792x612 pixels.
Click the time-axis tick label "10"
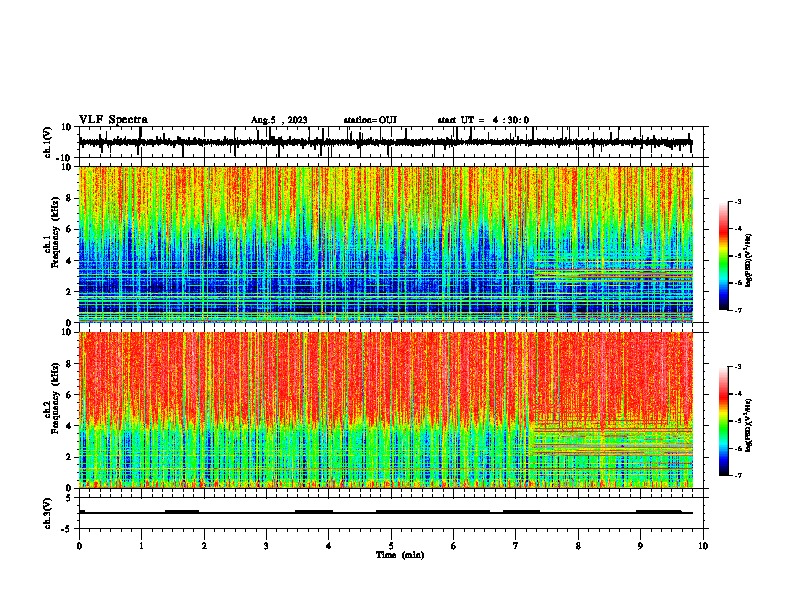703,546
